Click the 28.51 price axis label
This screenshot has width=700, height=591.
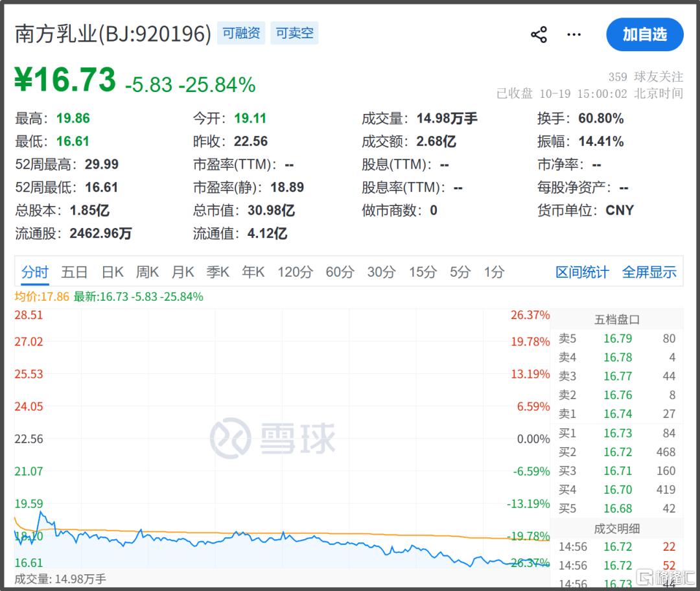point(29,315)
